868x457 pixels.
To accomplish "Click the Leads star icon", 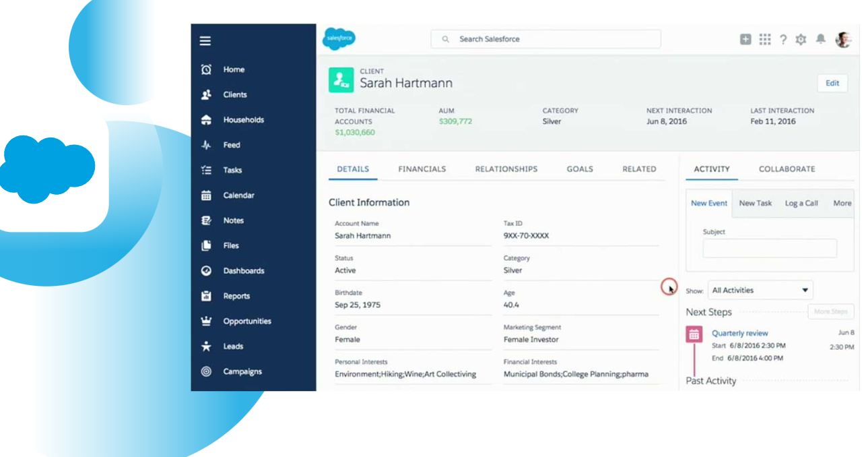I will (x=206, y=346).
